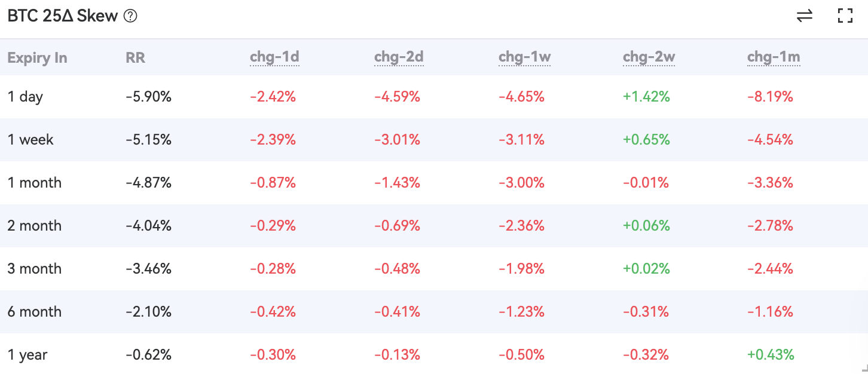Click the chg-2d column header
This screenshot has width=868, height=374.
pyautogui.click(x=399, y=57)
